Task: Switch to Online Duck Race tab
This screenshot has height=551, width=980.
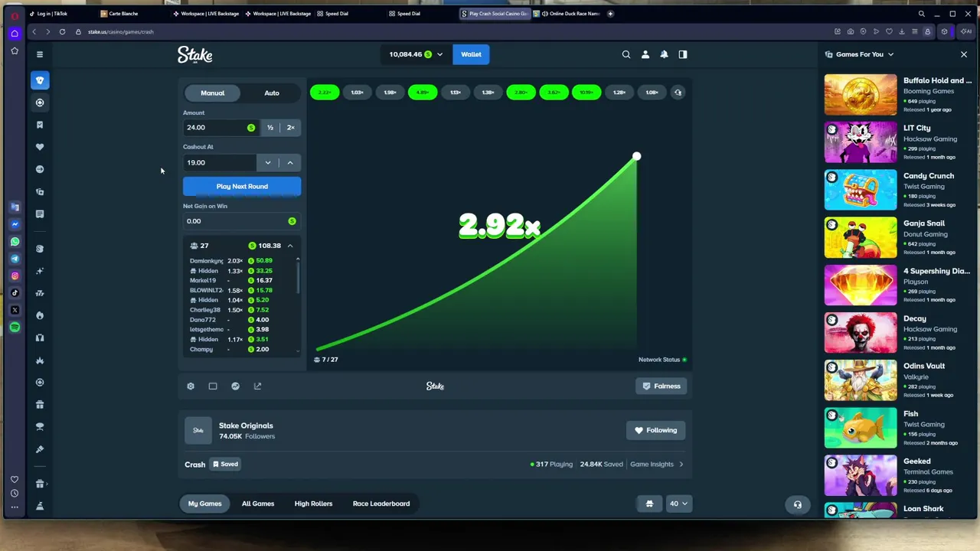Action: (x=568, y=14)
